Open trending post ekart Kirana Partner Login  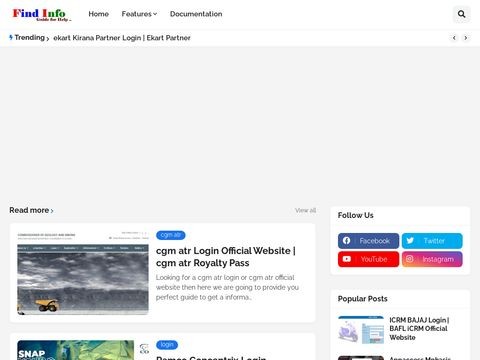[x=122, y=38]
